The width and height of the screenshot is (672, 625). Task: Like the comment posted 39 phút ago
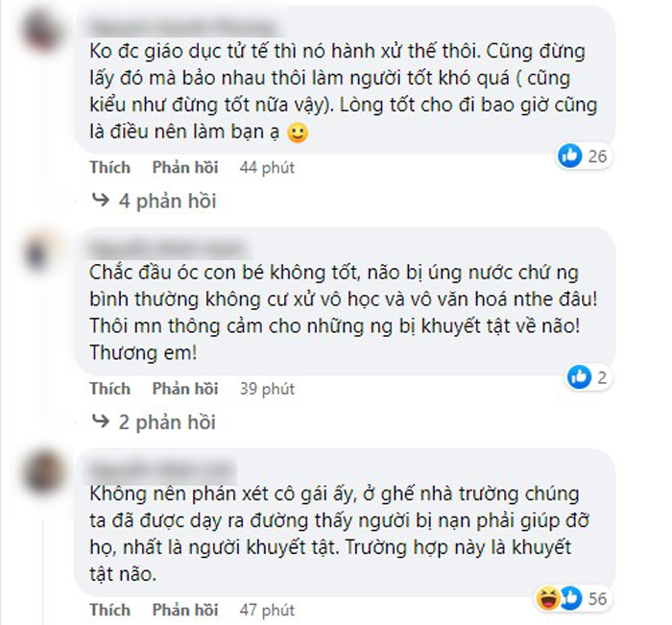[109, 389]
